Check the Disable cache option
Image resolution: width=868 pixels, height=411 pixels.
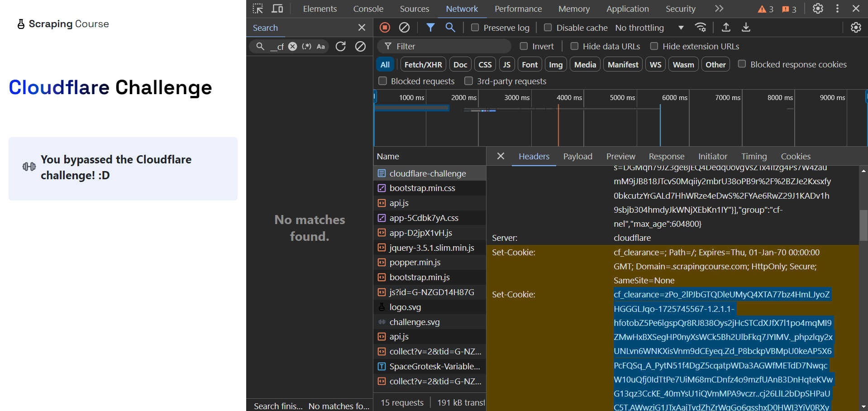pyautogui.click(x=548, y=28)
